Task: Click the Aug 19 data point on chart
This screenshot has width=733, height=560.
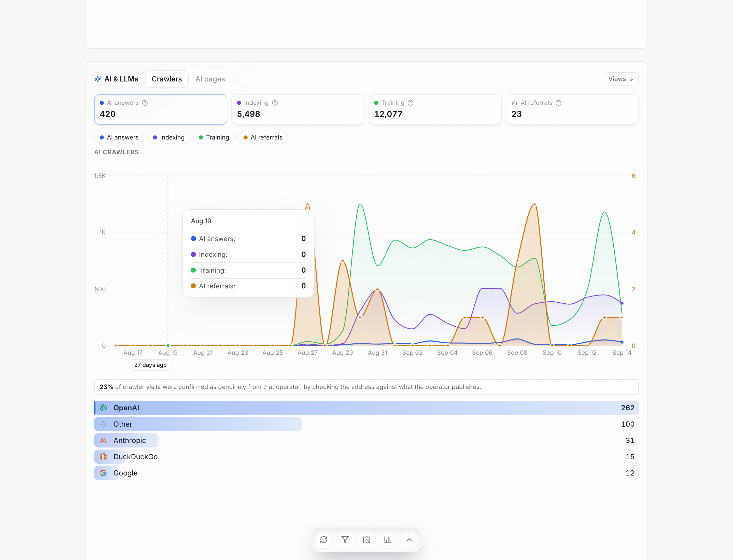Action: [168, 346]
